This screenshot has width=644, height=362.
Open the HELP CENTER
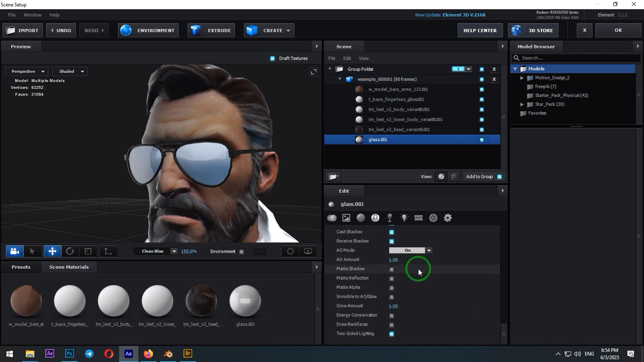[x=480, y=31]
